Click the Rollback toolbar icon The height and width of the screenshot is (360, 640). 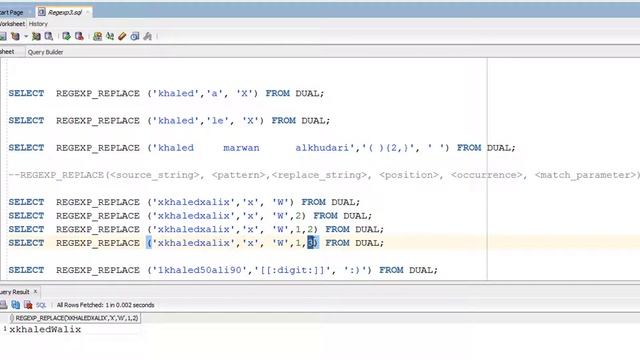click(x=79, y=36)
